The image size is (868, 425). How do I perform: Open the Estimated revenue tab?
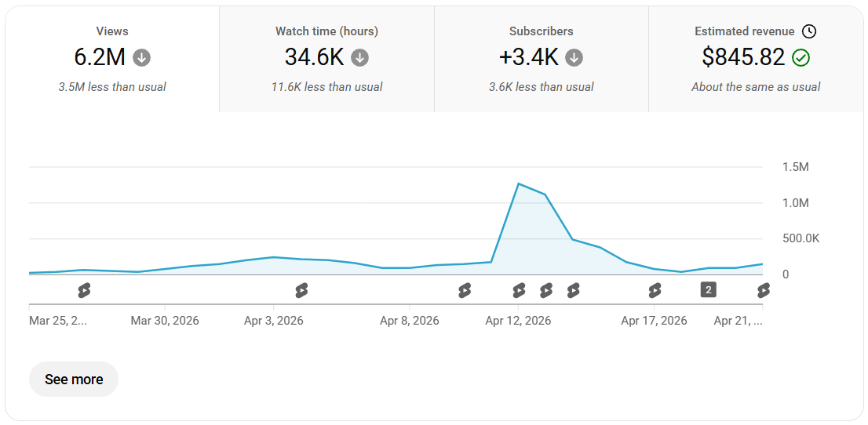pyautogui.click(x=756, y=60)
